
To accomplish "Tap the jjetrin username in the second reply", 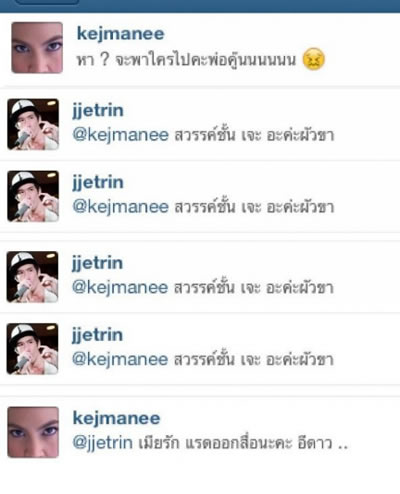I will tap(98, 183).
